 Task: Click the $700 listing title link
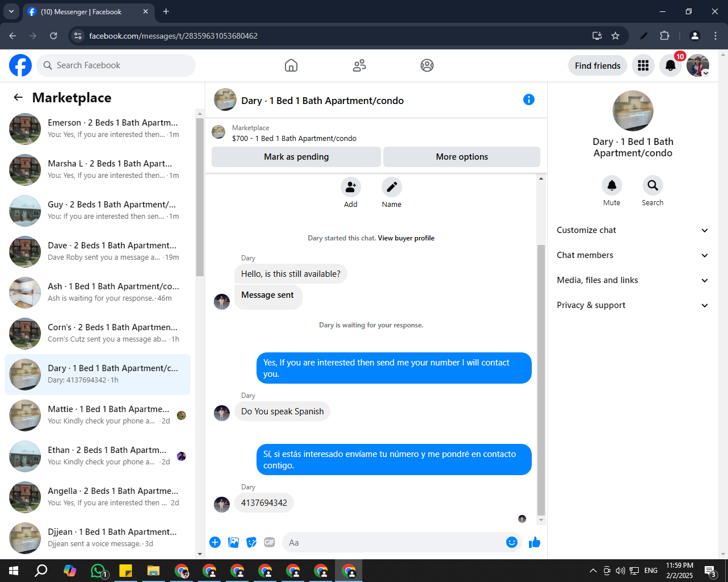point(294,138)
